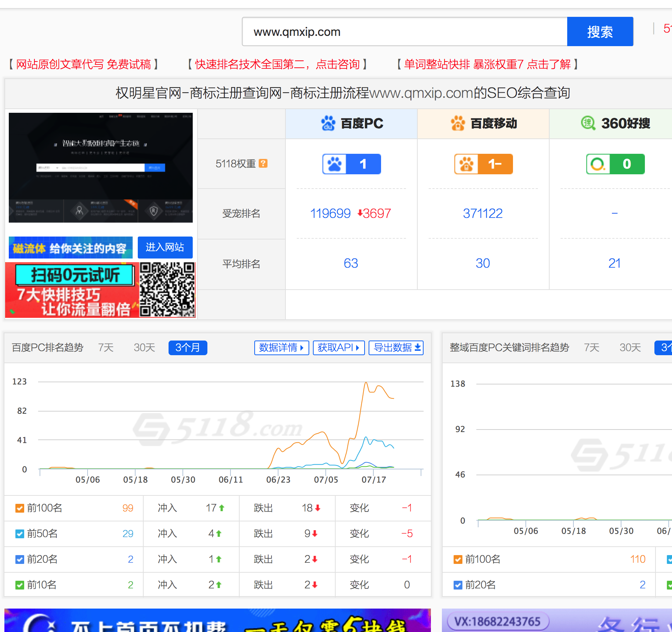This screenshot has height=632, width=672.
Task: Click the 百度PC weight badge 1
Action: pyautogui.click(x=352, y=164)
